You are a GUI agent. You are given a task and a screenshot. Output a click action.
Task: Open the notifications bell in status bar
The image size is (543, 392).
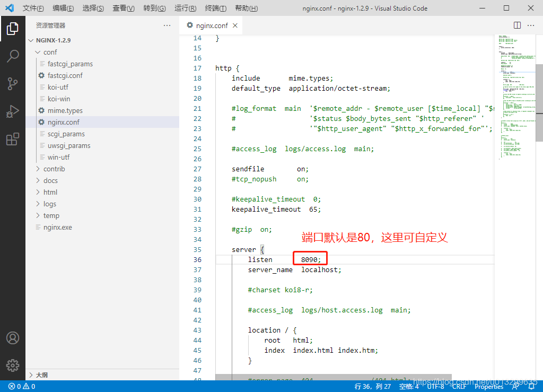coord(531,387)
